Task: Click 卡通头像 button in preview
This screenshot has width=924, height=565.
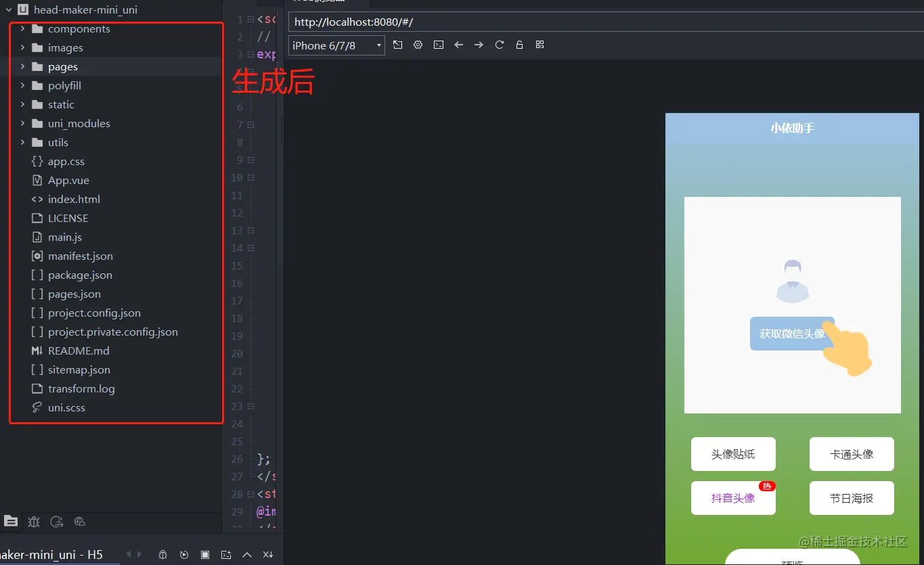Action: (852, 454)
